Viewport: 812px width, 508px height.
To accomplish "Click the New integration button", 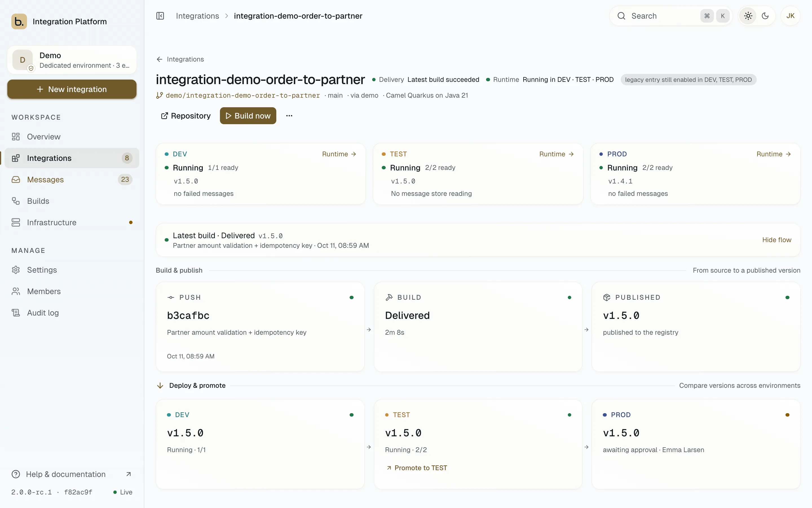I will 72,89.
